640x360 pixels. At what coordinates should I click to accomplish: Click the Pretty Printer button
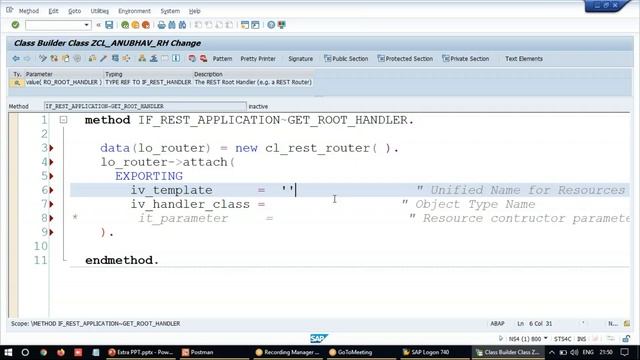258,59
